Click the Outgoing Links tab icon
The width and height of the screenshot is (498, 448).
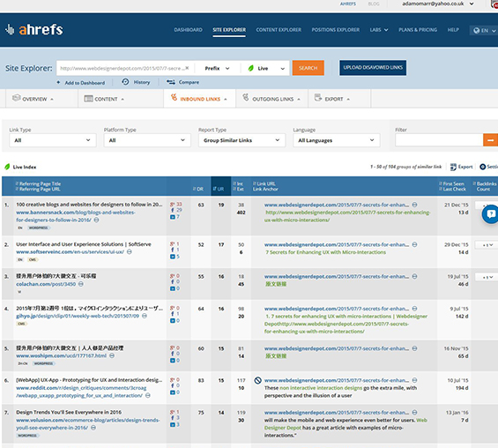click(246, 97)
